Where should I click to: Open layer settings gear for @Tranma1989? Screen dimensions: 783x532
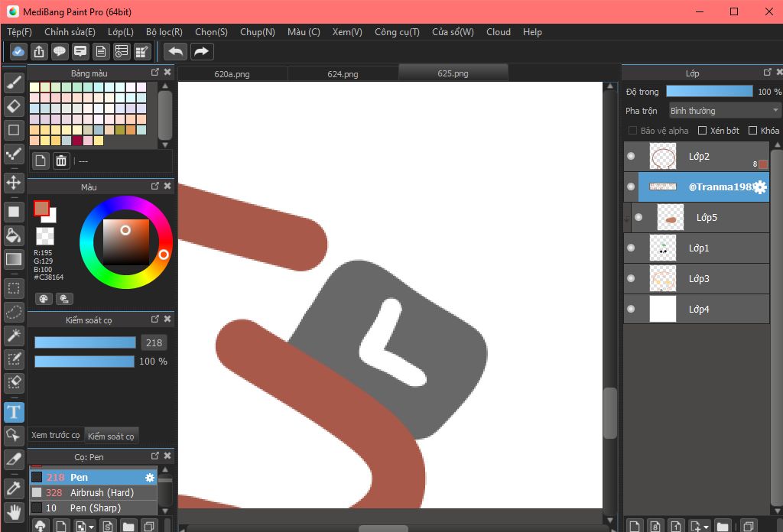pos(759,187)
